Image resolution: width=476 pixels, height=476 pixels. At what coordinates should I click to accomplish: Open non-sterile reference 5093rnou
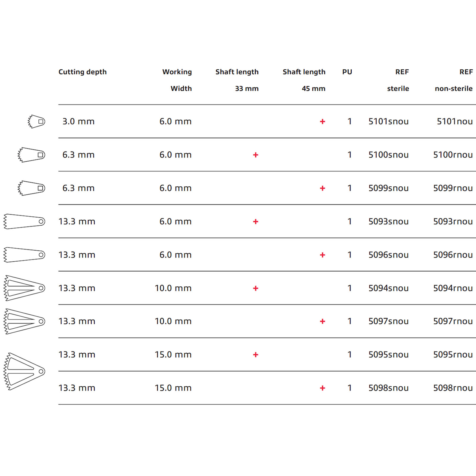[x=453, y=221]
